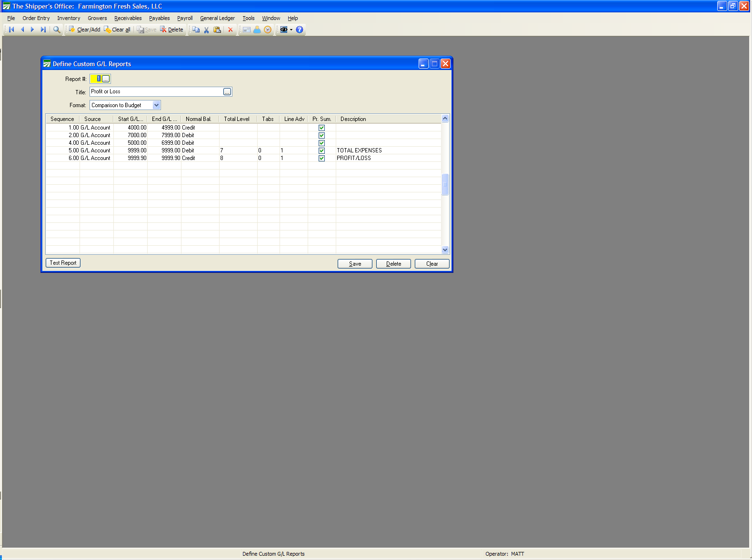This screenshot has width=752, height=560.
Task: Go to the first record using toolbar arrow
Action: (x=11, y=30)
